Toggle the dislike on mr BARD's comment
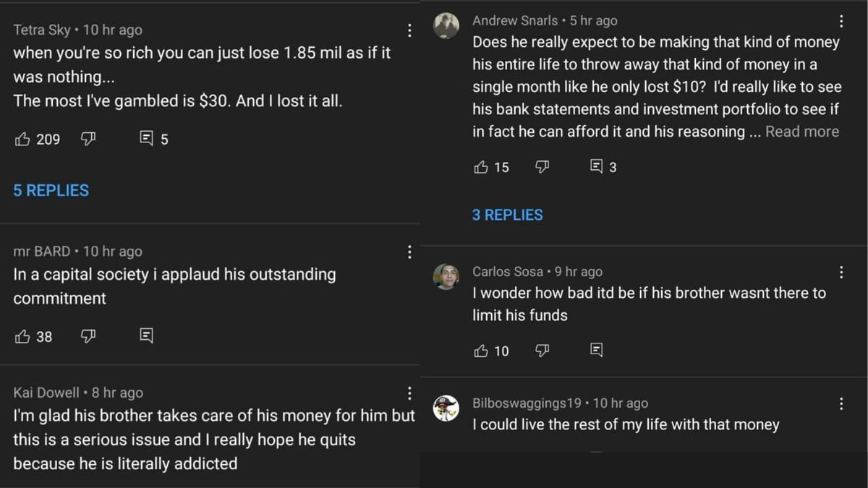Screen dimensions: 868x488 coord(88,335)
